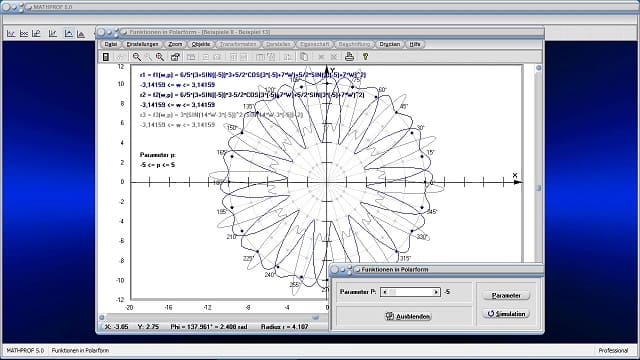Open the greyed Transformation menu

[238, 44]
